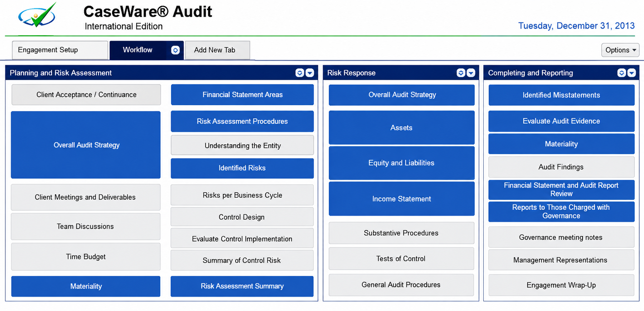
Task: Open General Audit Procedures
Action: (x=402, y=285)
